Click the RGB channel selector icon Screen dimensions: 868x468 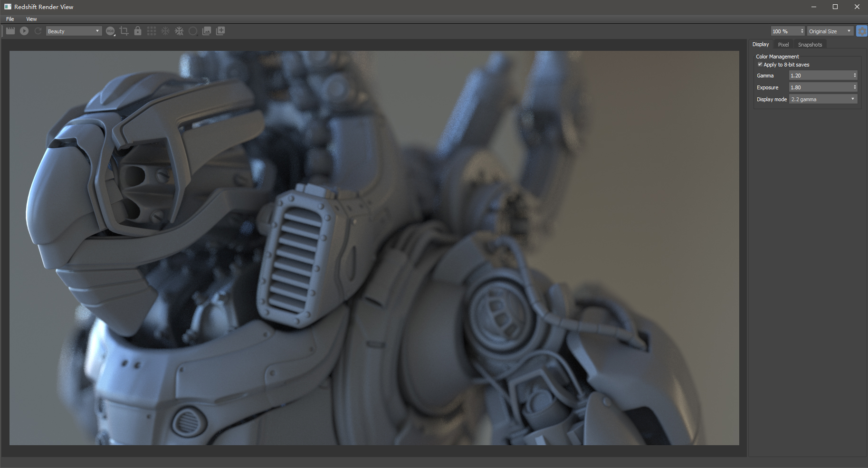(x=110, y=31)
